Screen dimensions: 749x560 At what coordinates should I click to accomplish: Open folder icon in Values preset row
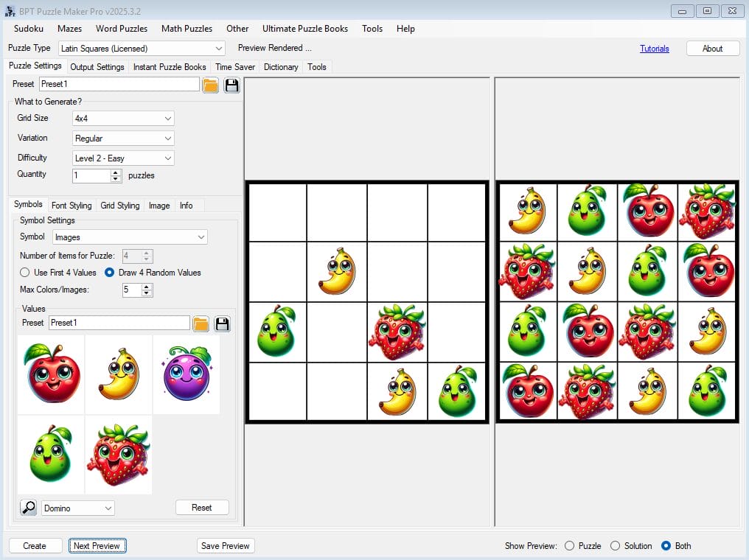(201, 323)
